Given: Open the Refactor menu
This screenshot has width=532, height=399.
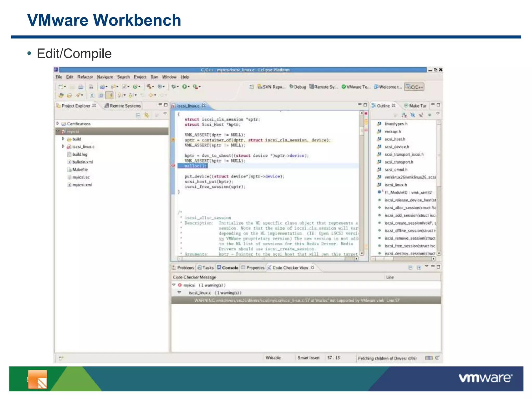Looking at the screenshot, I should point(85,77).
